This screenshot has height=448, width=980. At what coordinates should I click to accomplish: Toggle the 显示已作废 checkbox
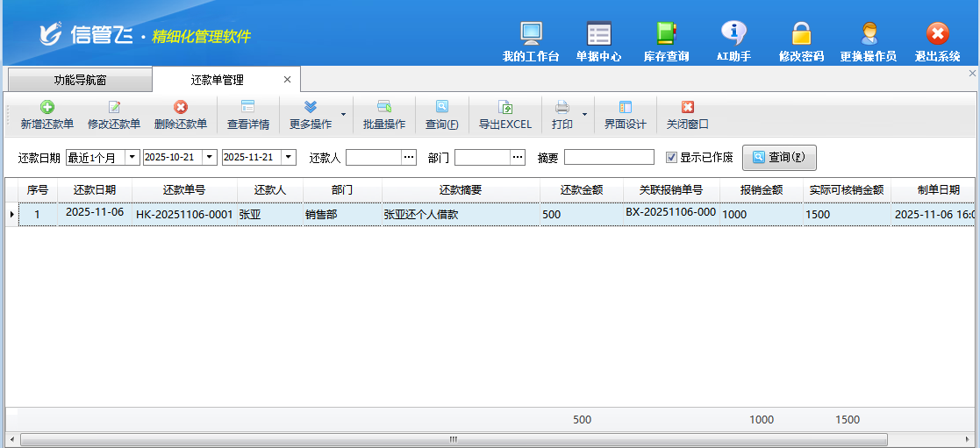coord(672,158)
